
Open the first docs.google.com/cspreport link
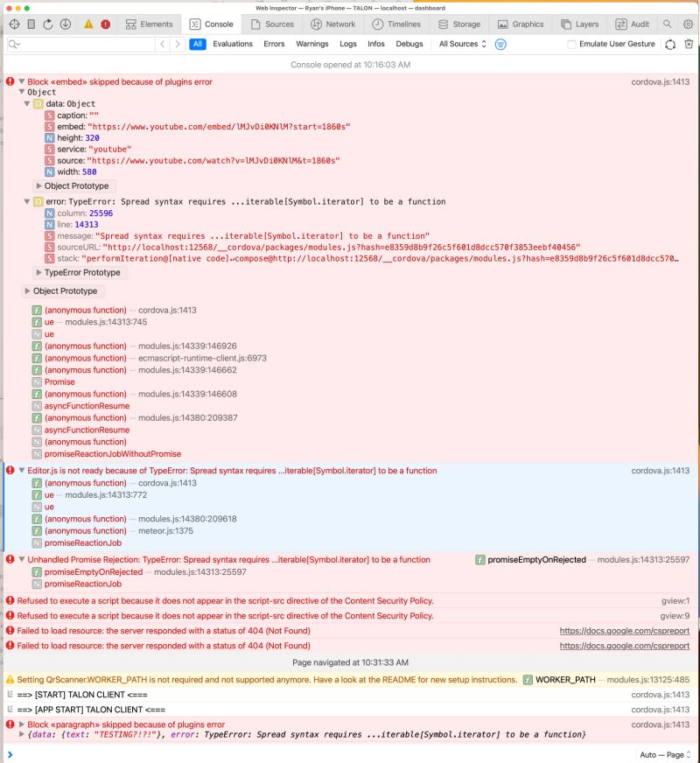pos(624,631)
